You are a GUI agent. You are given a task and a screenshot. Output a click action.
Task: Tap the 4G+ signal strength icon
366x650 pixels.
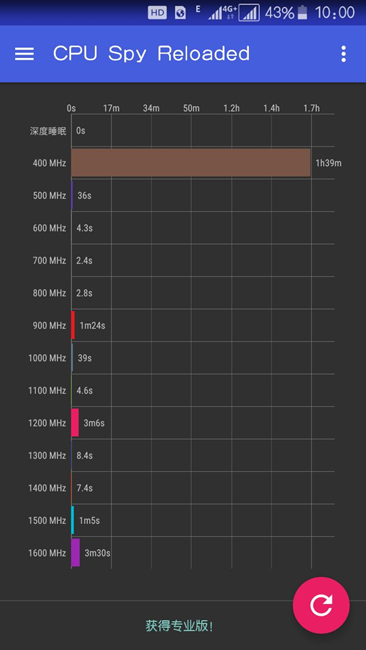(x=222, y=13)
